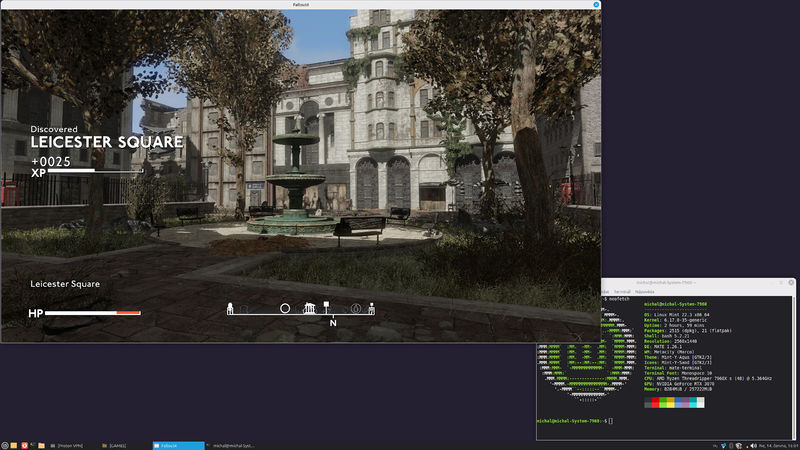Click the Uptime line in neofetch output
The width and height of the screenshot is (800, 450).
tap(673, 326)
